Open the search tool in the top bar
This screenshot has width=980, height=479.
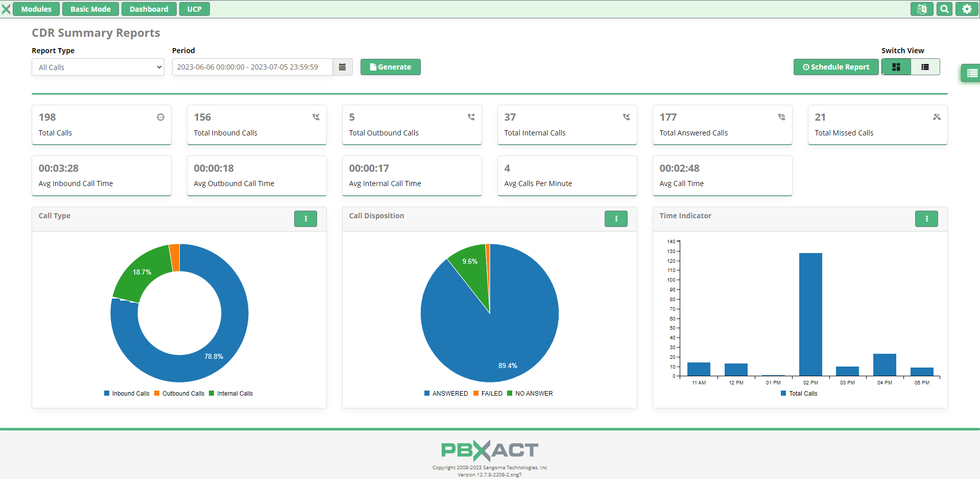(944, 9)
